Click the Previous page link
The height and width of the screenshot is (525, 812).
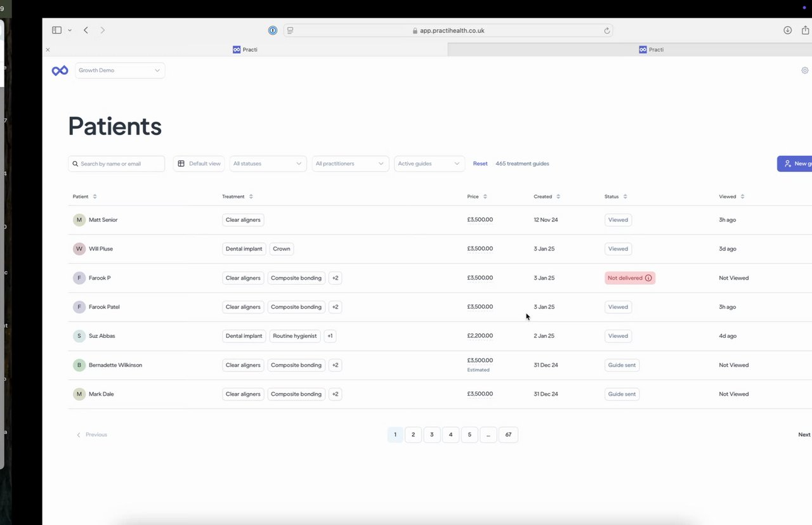click(92, 434)
